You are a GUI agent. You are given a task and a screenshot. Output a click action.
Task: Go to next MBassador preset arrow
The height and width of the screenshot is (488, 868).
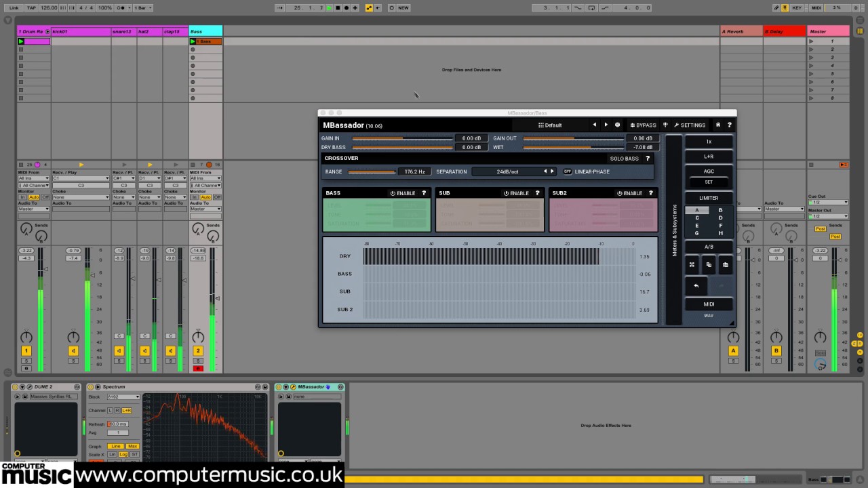(x=606, y=125)
